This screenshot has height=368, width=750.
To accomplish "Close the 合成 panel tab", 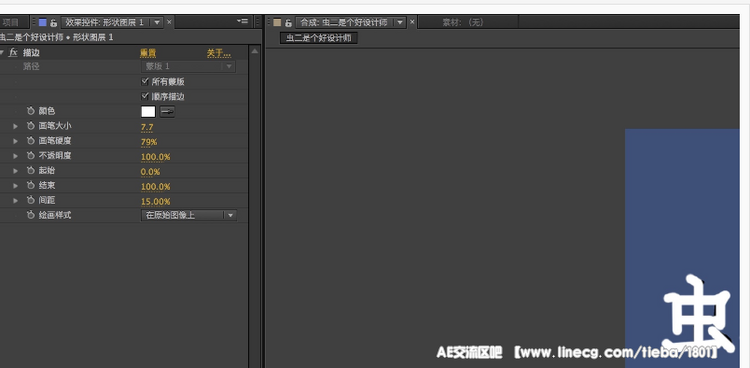I will [x=412, y=22].
